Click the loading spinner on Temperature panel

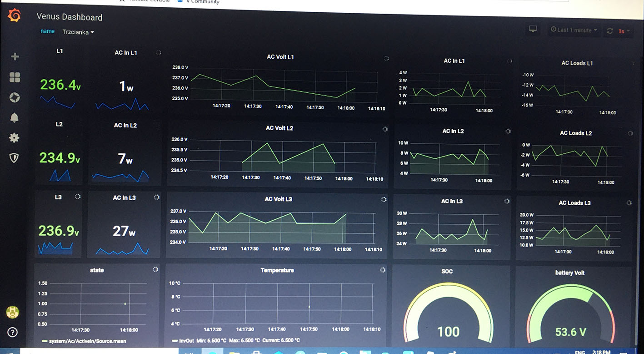(383, 270)
